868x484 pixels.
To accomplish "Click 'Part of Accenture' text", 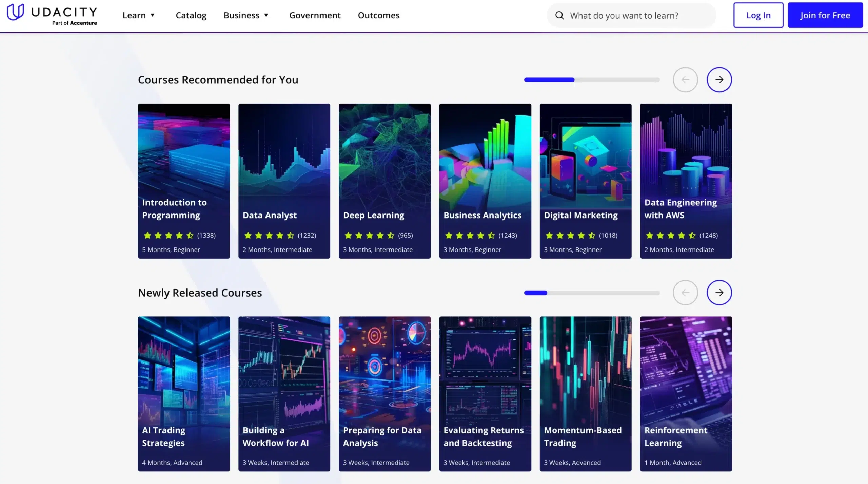I will [x=74, y=23].
